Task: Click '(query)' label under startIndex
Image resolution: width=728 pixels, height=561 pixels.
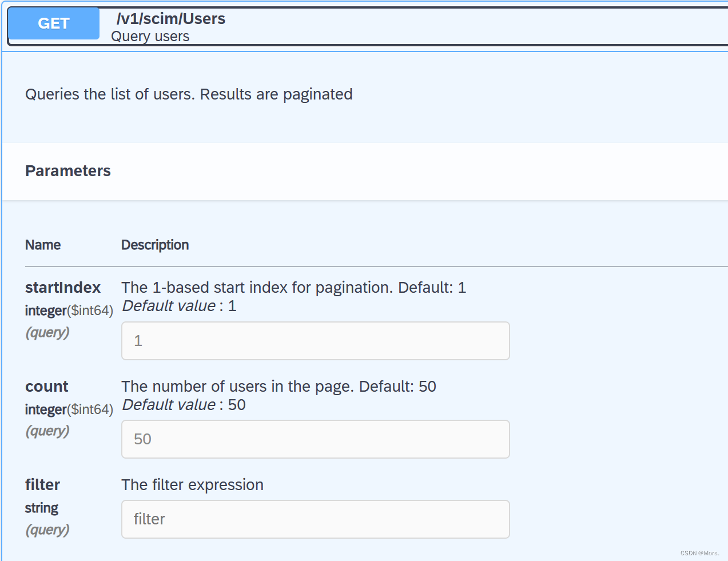Action: click(x=47, y=333)
